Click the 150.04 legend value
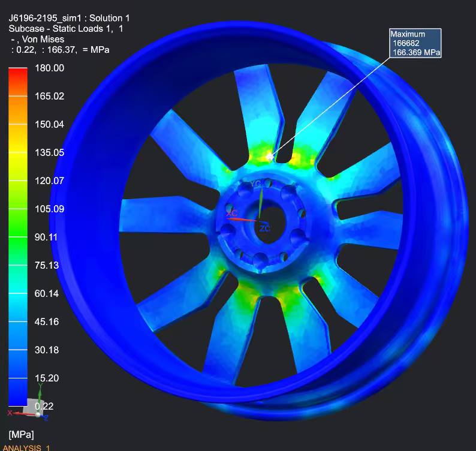This screenshot has width=476, height=451. 50,124
